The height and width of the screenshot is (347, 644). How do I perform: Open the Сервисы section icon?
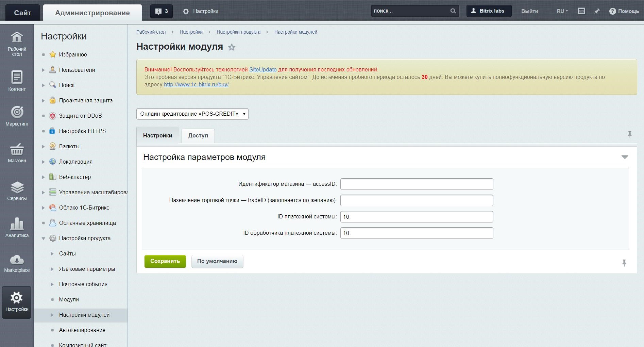click(x=17, y=191)
